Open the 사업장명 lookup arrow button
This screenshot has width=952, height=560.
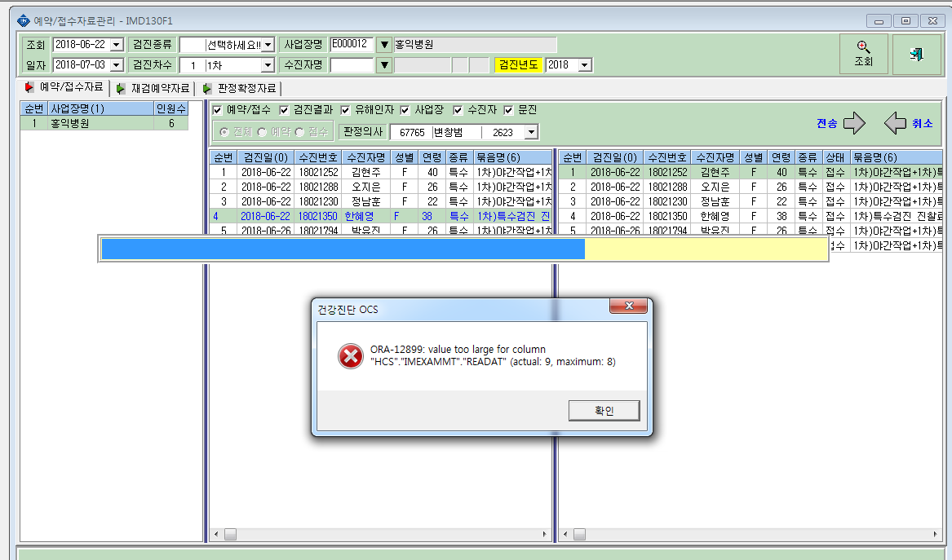point(383,45)
